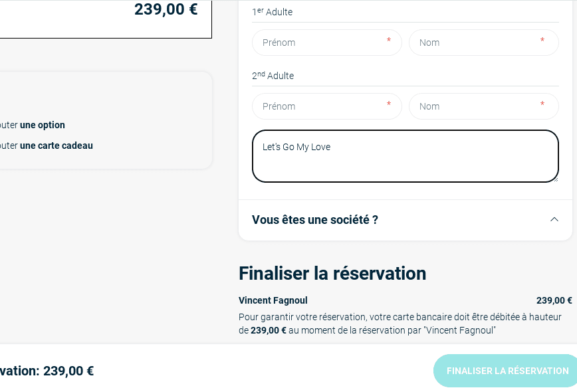The width and height of the screenshot is (577, 392).
Task: Click the required asterisk in second adult Prénom
Action: (389, 104)
